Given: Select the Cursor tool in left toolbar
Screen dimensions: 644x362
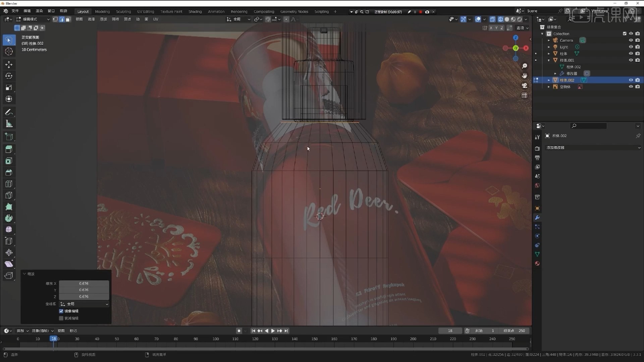Looking at the screenshot, I should 9,52.
